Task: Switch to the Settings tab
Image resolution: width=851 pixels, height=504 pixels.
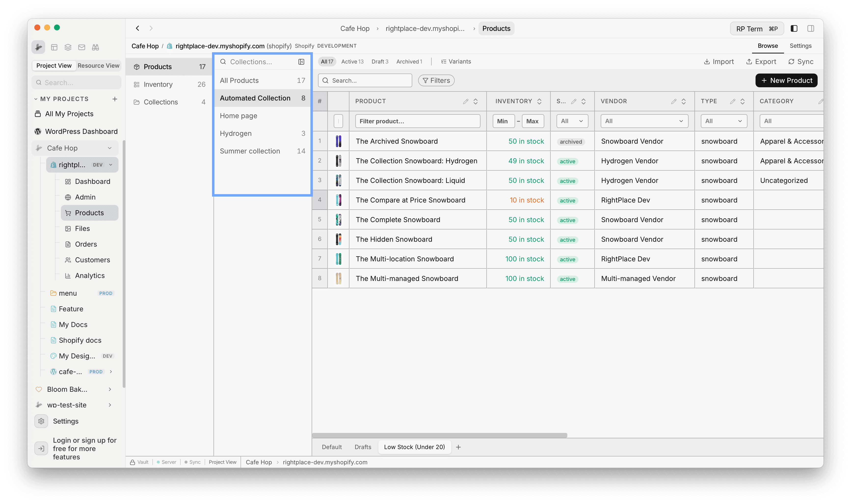Action: pos(800,46)
